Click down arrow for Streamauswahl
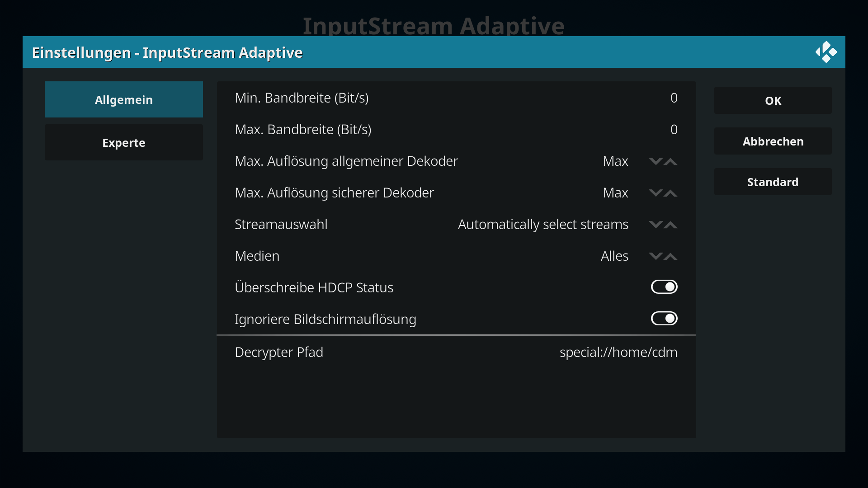868x488 pixels. 656,225
